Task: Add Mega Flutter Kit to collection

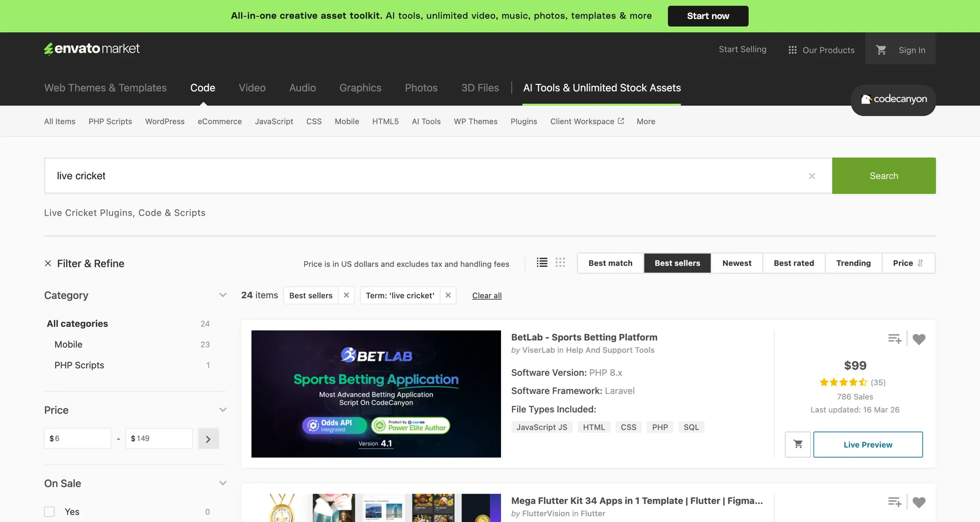Action: pyautogui.click(x=895, y=502)
